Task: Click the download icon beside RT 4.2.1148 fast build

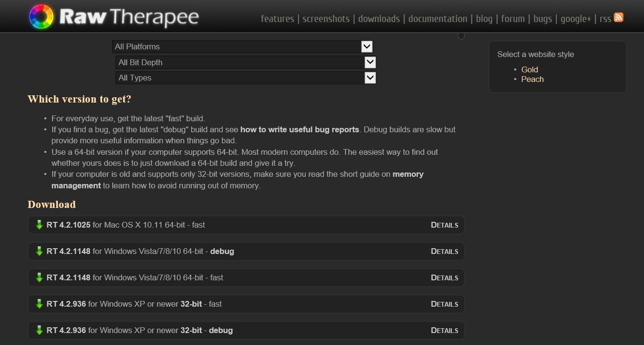Action: [x=39, y=277]
